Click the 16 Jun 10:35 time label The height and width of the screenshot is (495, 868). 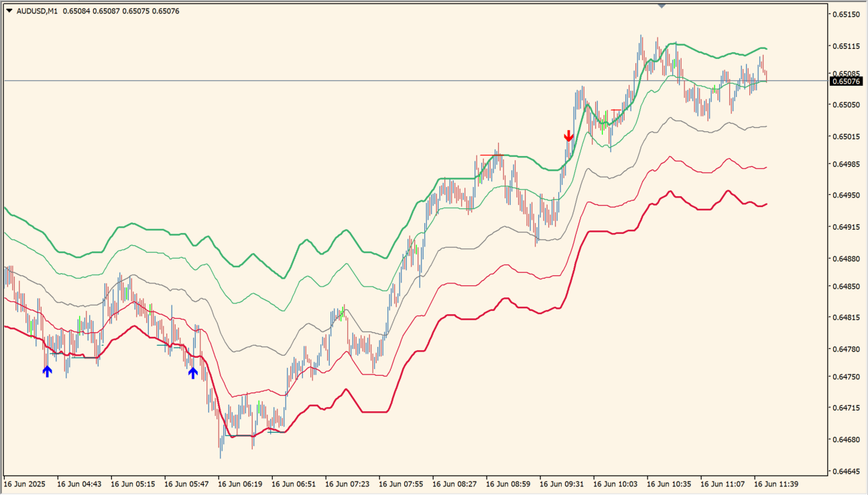click(x=670, y=483)
